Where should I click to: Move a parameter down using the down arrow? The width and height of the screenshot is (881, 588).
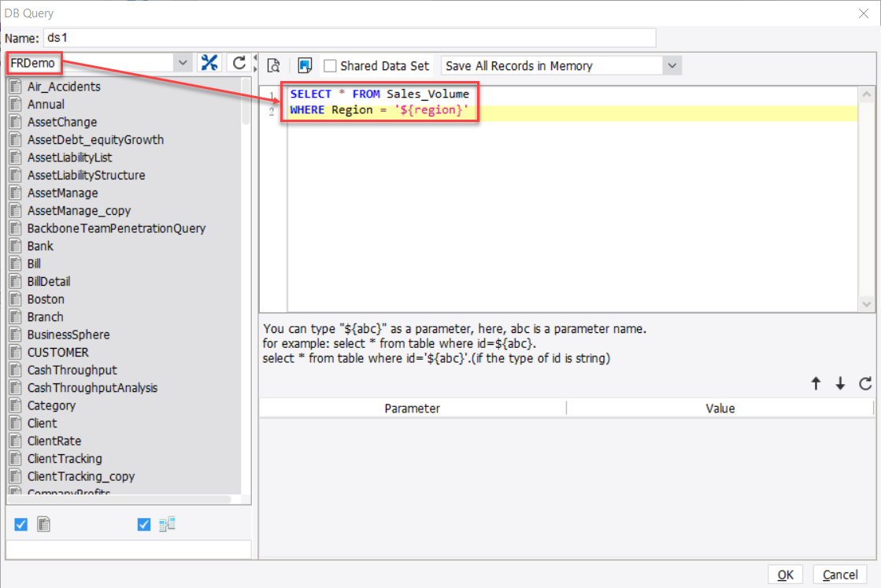842,383
